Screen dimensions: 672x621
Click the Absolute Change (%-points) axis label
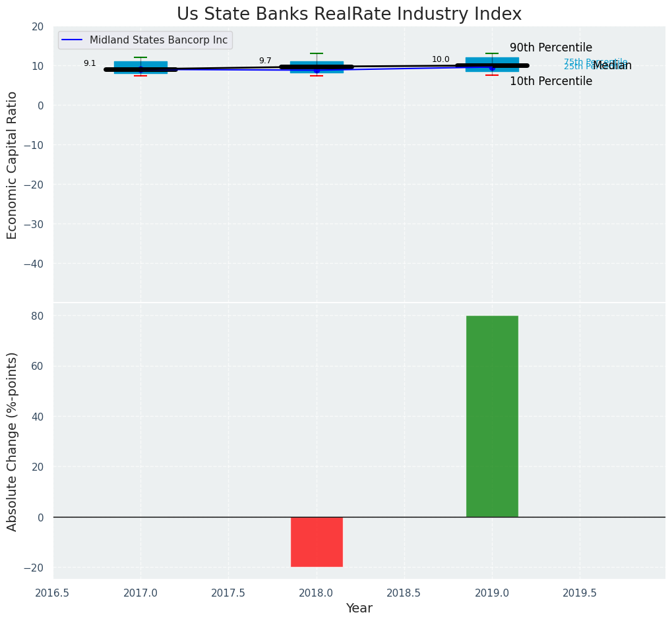(12, 441)
